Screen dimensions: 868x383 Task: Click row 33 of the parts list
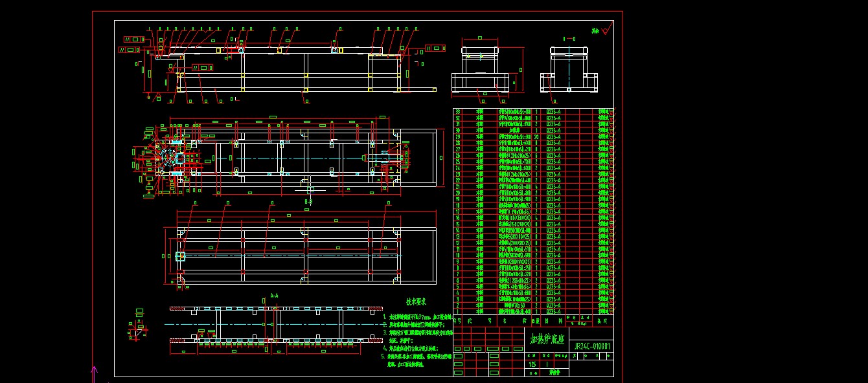[532, 111]
